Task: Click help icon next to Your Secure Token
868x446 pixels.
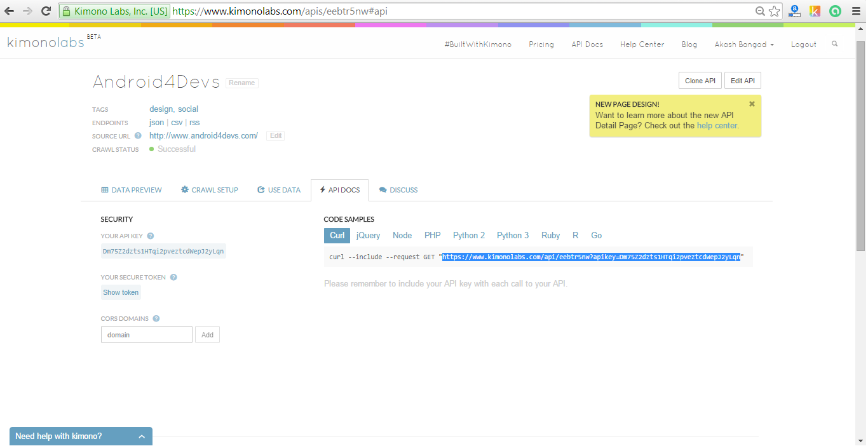Action: pyautogui.click(x=173, y=277)
